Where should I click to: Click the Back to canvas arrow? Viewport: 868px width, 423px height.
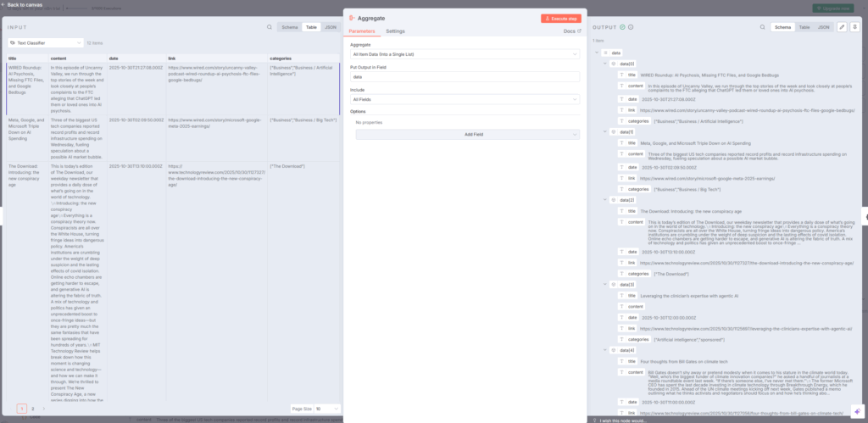[4, 5]
